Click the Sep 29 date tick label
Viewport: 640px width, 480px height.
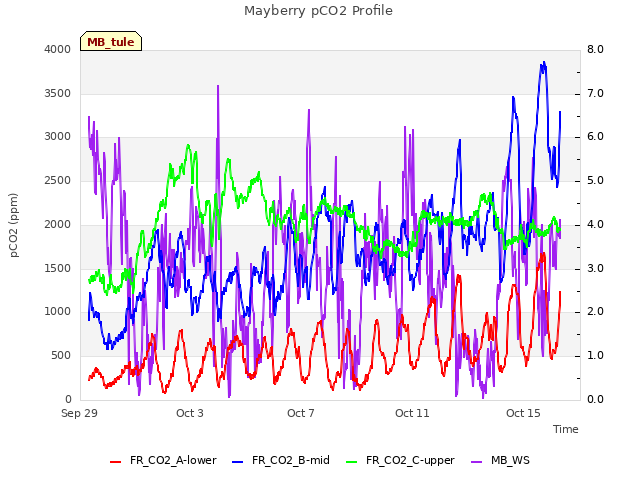(80, 413)
